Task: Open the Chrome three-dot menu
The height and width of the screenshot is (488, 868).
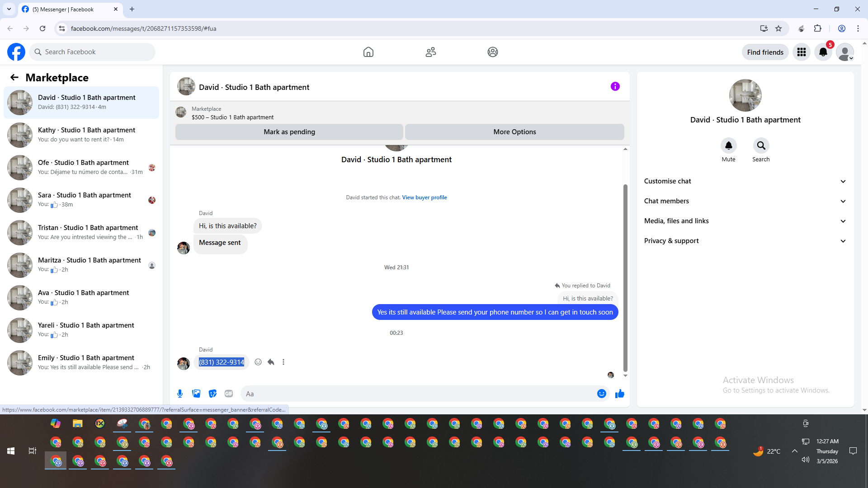Action: 858,28
